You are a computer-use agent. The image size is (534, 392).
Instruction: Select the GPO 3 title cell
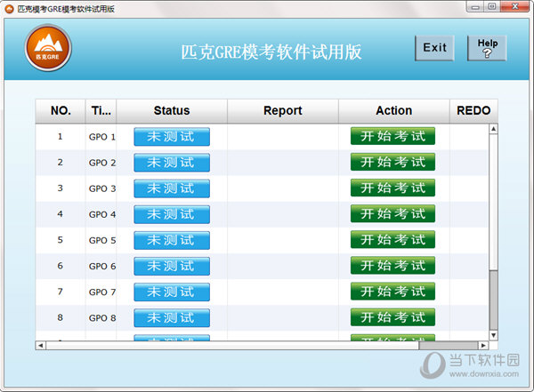[x=101, y=188]
